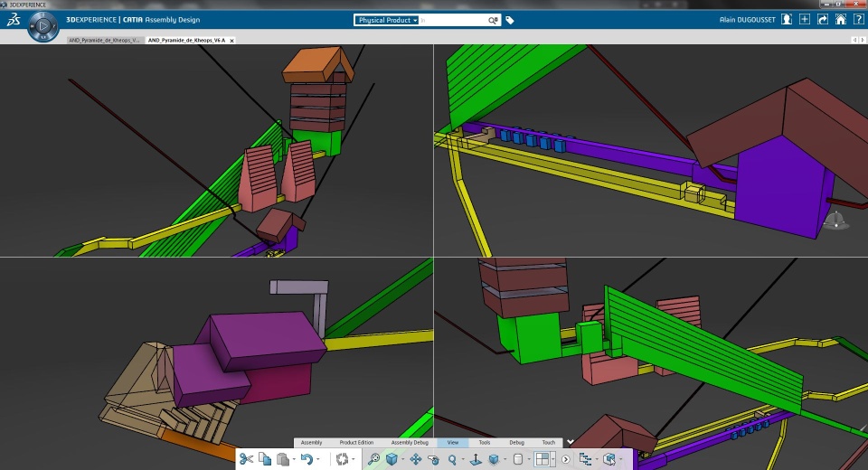
Task: Switch to the Assembly Debug section tab
Action: [410, 442]
